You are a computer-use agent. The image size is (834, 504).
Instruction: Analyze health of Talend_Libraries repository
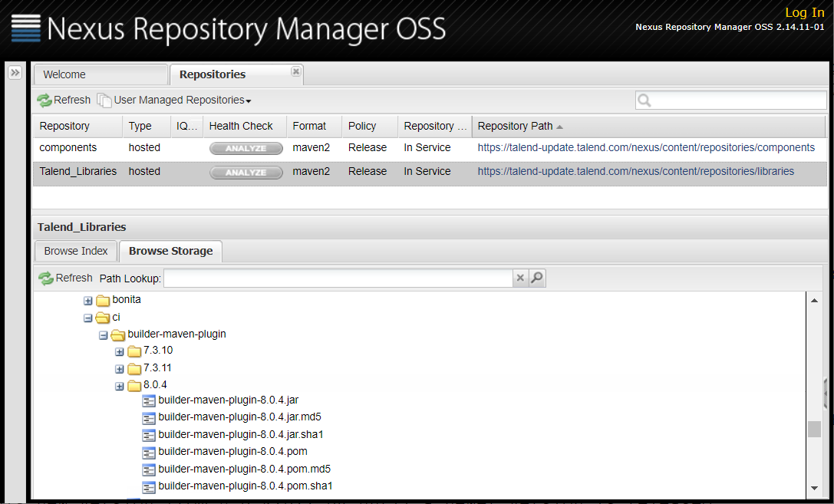coord(246,173)
